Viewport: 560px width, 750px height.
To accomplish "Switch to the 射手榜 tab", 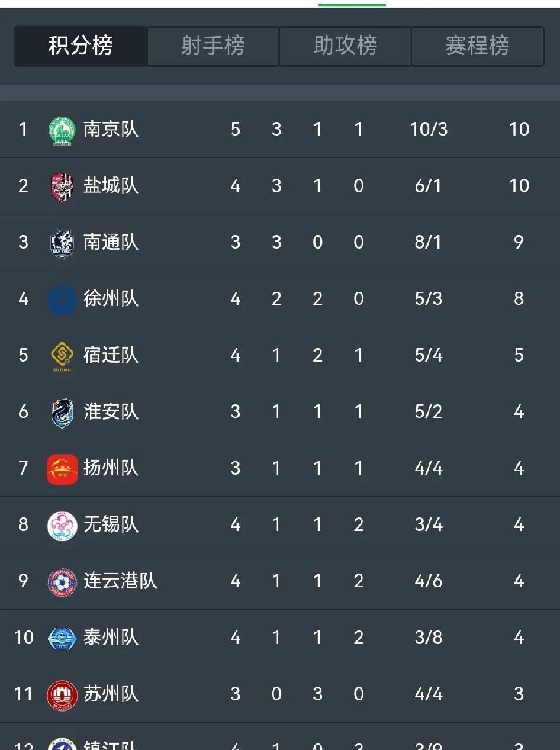I will 213,46.
